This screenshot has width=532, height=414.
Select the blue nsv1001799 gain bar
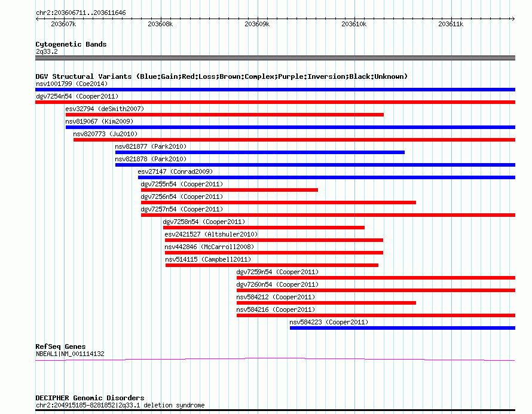pos(275,90)
